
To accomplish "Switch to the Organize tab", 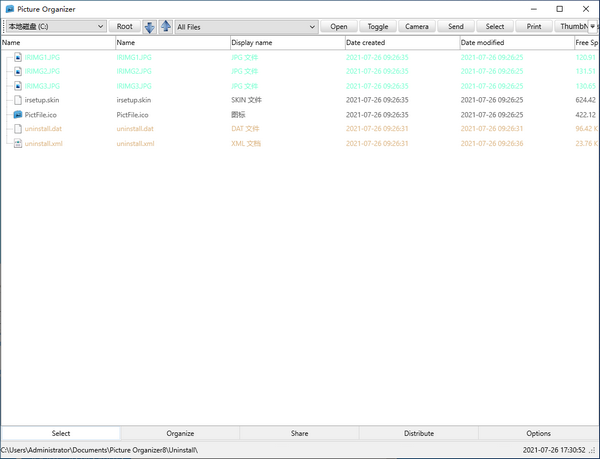I will point(180,433).
